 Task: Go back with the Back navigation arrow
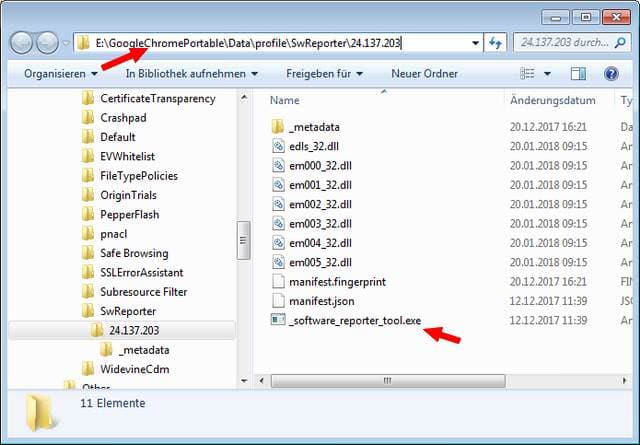[21, 42]
